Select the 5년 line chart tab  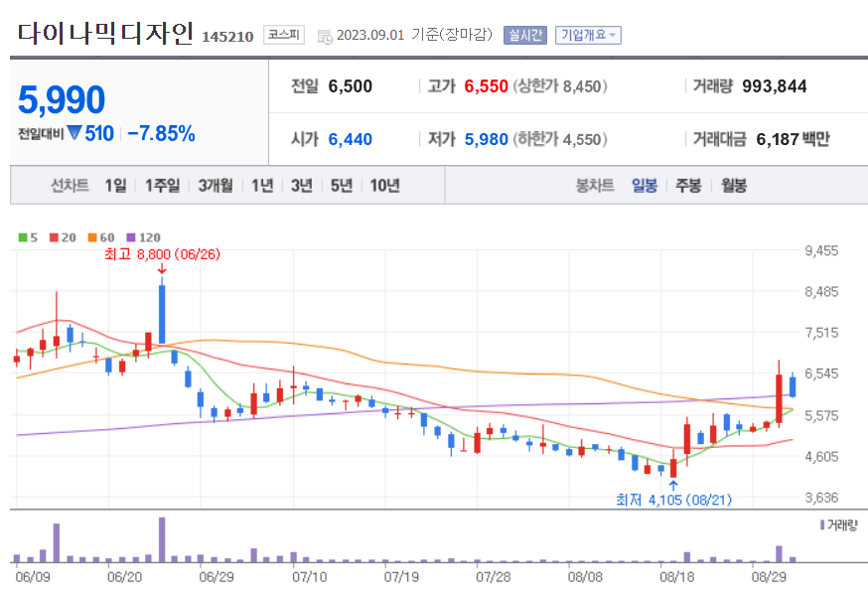342,186
